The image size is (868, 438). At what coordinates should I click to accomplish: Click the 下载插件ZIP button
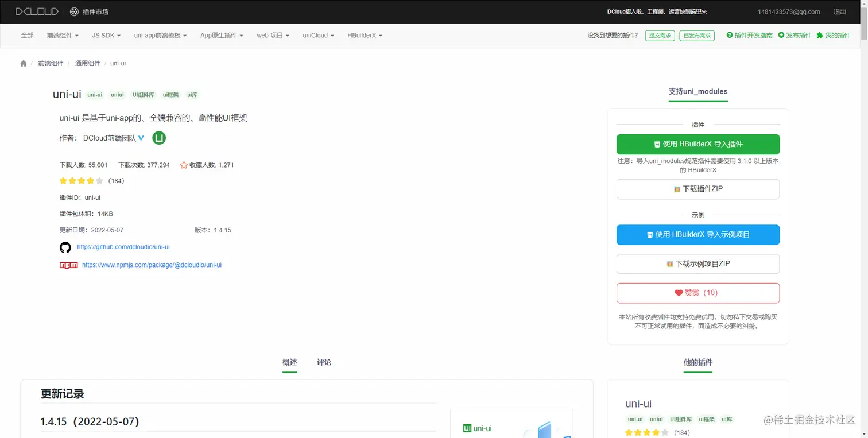698,189
